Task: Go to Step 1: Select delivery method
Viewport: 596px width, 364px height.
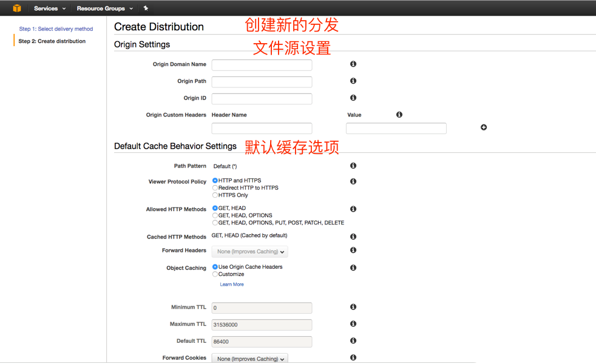Action: pyautogui.click(x=56, y=29)
